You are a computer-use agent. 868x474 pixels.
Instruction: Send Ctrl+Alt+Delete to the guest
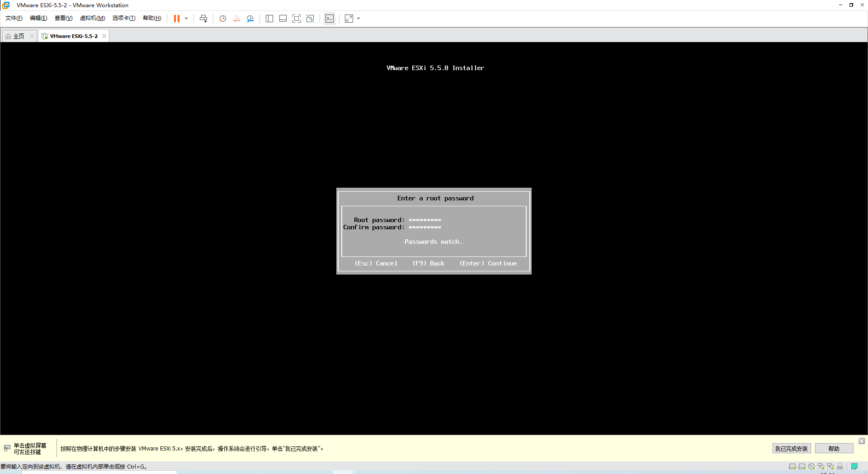pyautogui.click(x=204, y=19)
